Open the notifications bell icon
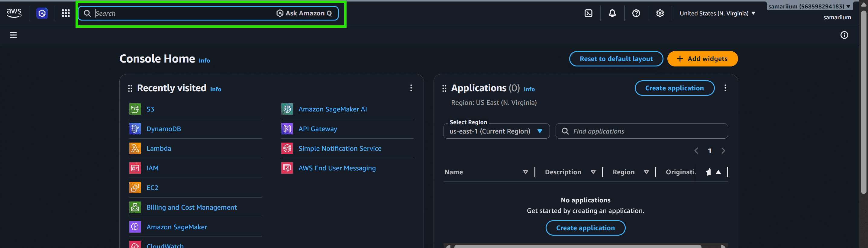 pyautogui.click(x=612, y=13)
